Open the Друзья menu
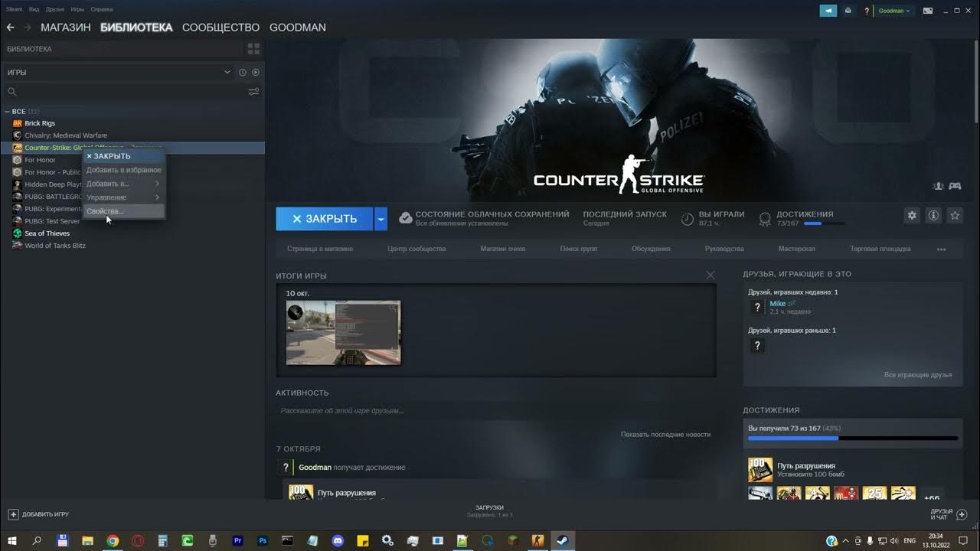 coord(55,9)
